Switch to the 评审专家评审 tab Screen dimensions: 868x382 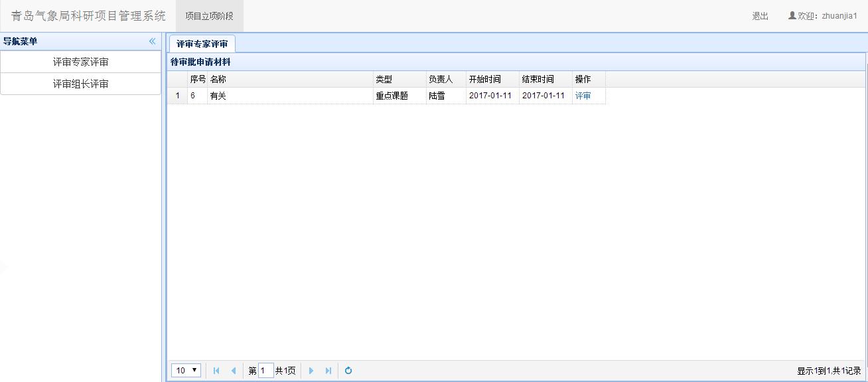pyautogui.click(x=202, y=44)
